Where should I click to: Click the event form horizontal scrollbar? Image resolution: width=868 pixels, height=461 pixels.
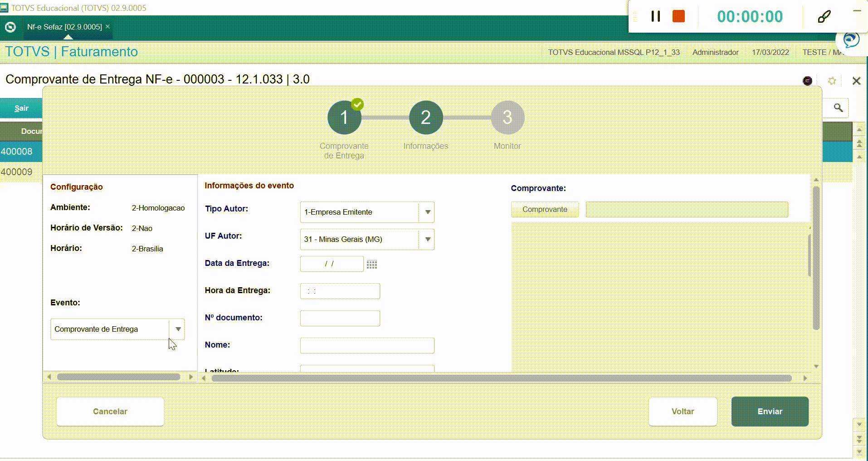tap(502, 378)
